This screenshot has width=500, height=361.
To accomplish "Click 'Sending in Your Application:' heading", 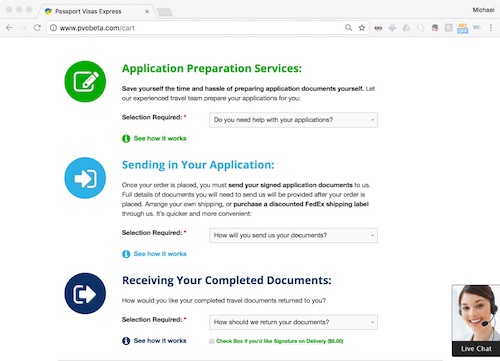I will [x=198, y=165].
